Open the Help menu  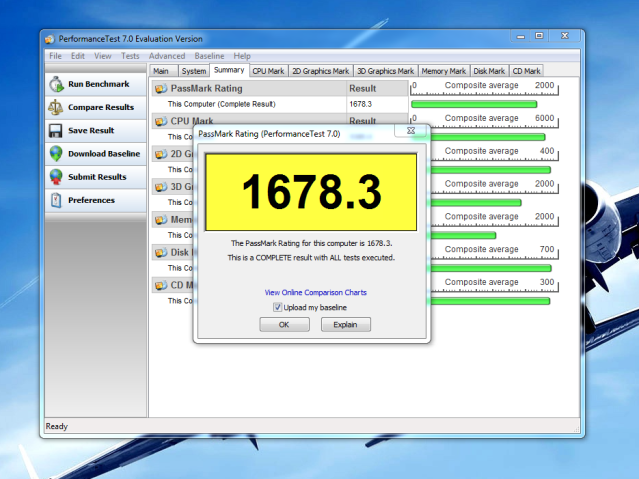(242, 56)
